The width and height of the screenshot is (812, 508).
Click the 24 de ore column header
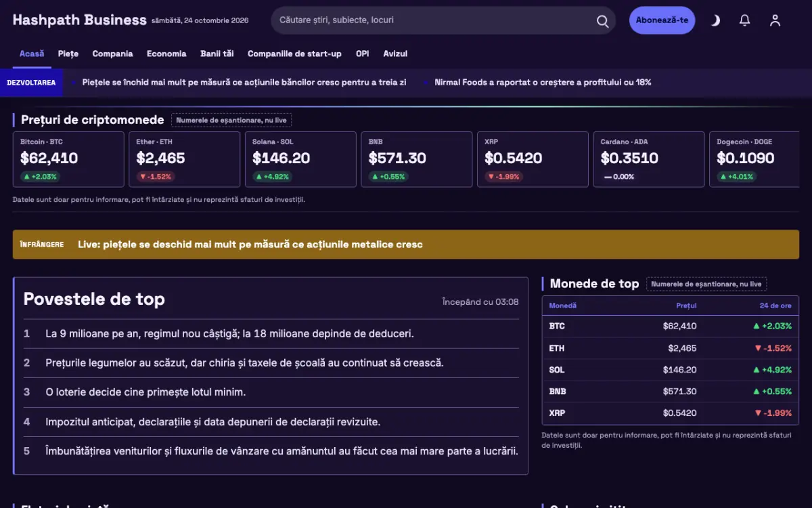point(775,305)
